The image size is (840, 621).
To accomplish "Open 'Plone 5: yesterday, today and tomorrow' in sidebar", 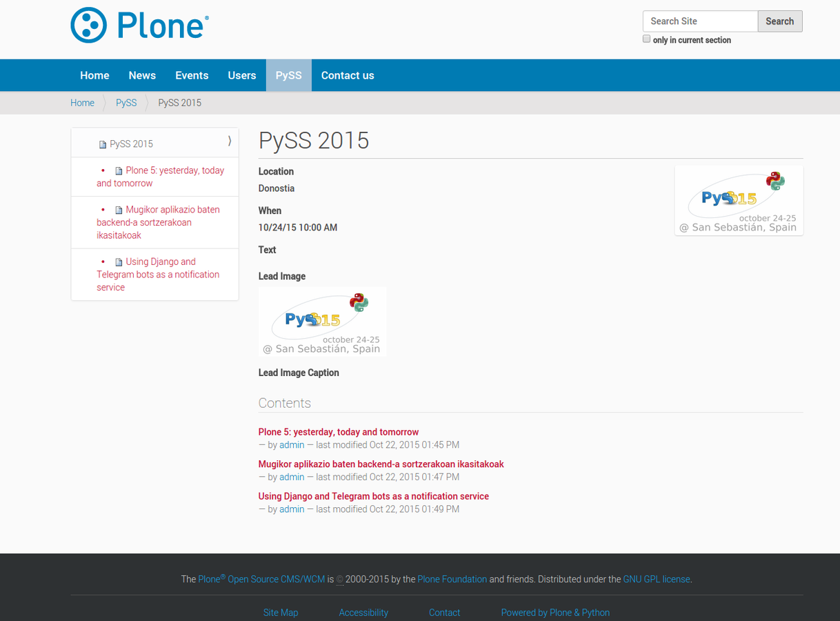I will tap(160, 177).
